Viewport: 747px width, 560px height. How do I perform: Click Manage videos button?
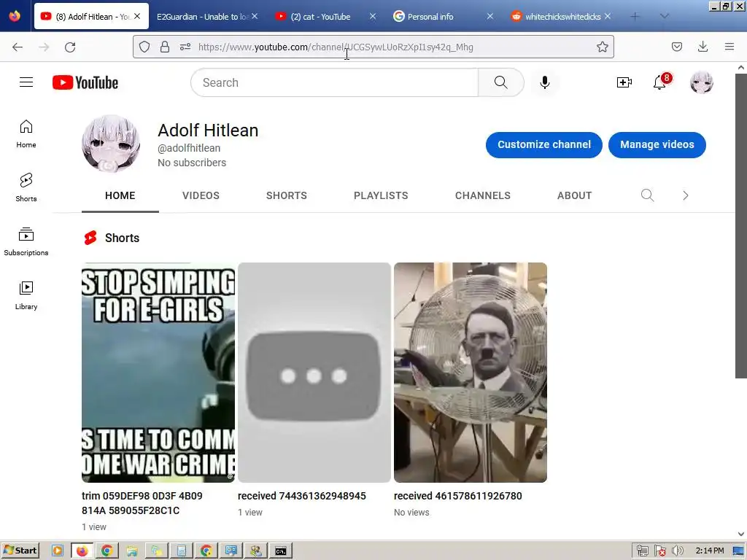[x=657, y=145]
